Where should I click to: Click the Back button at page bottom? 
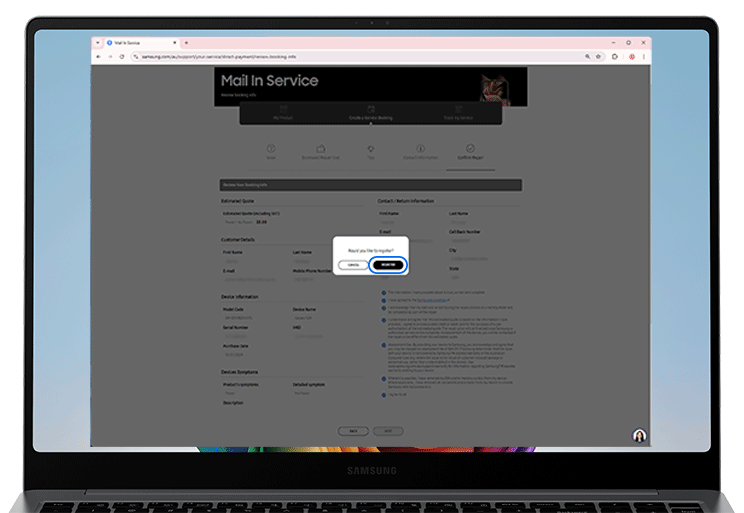pos(353,431)
